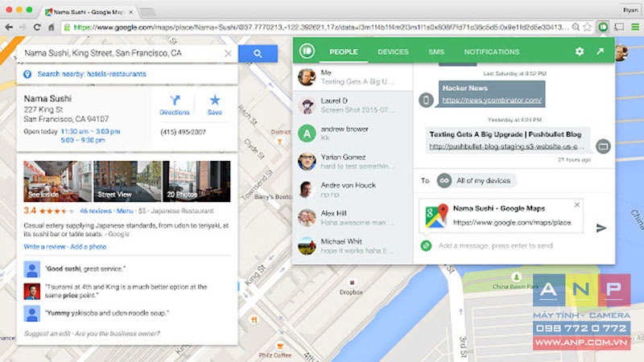Save Nama Sushi with the star
Screen dimensions: 644x362
215,105
